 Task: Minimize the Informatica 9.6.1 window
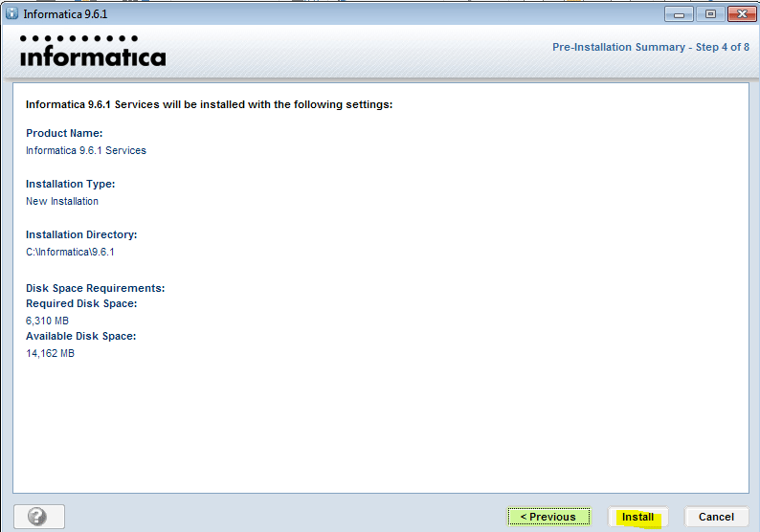679,14
